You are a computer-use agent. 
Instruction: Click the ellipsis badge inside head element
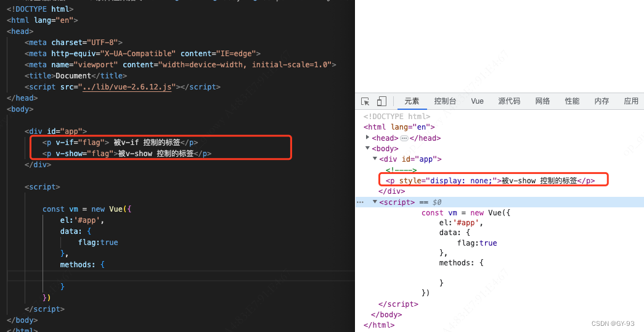point(404,138)
